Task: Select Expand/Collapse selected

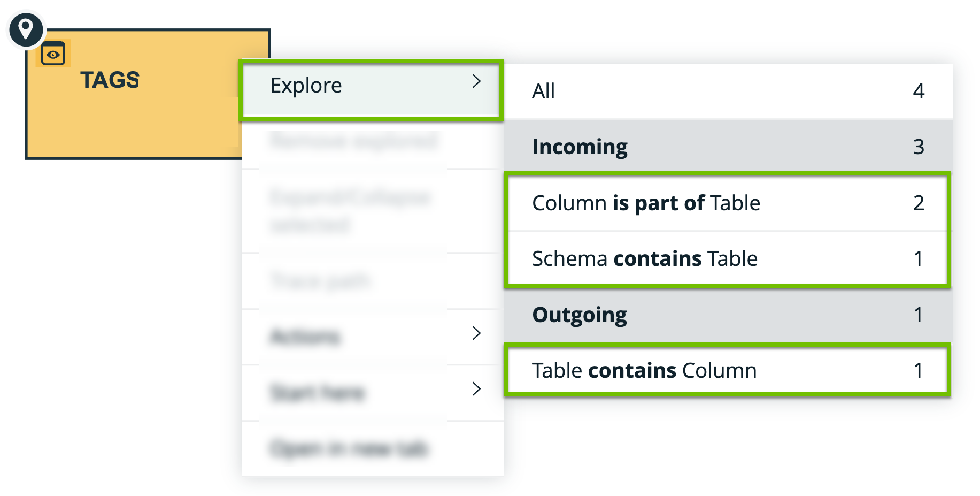Action: click(x=350, y=210)
